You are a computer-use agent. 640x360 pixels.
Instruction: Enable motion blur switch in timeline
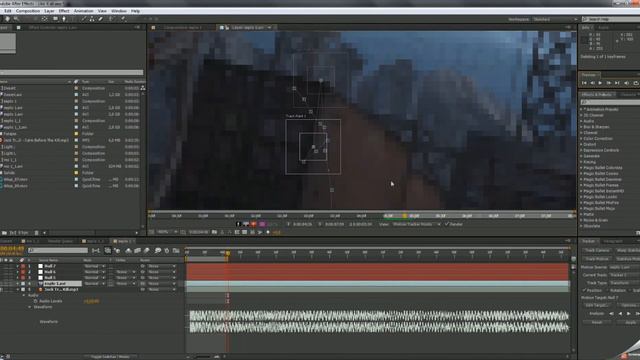click(x=147, y=251)
